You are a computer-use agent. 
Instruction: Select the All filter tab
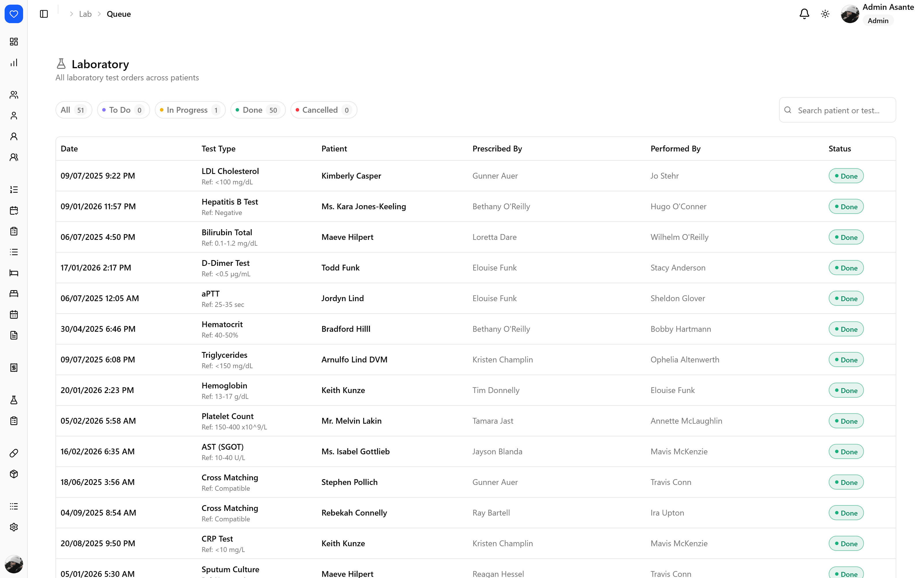[x=74, y=110]
